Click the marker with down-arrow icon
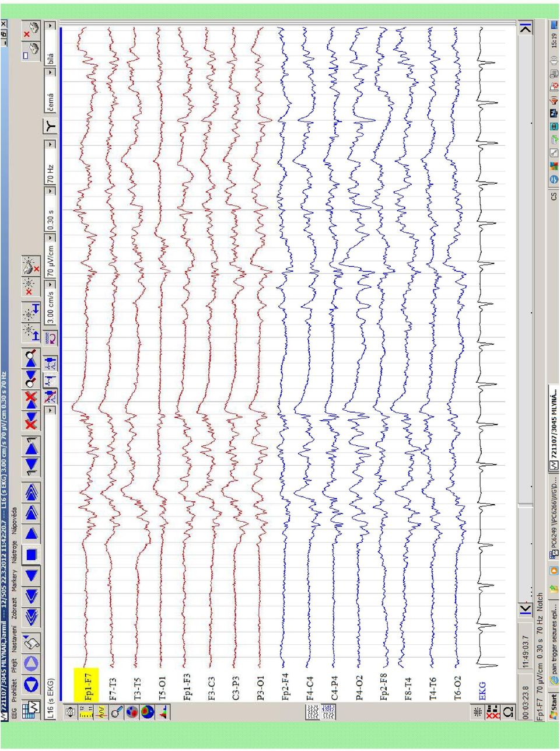 (31, 311)
